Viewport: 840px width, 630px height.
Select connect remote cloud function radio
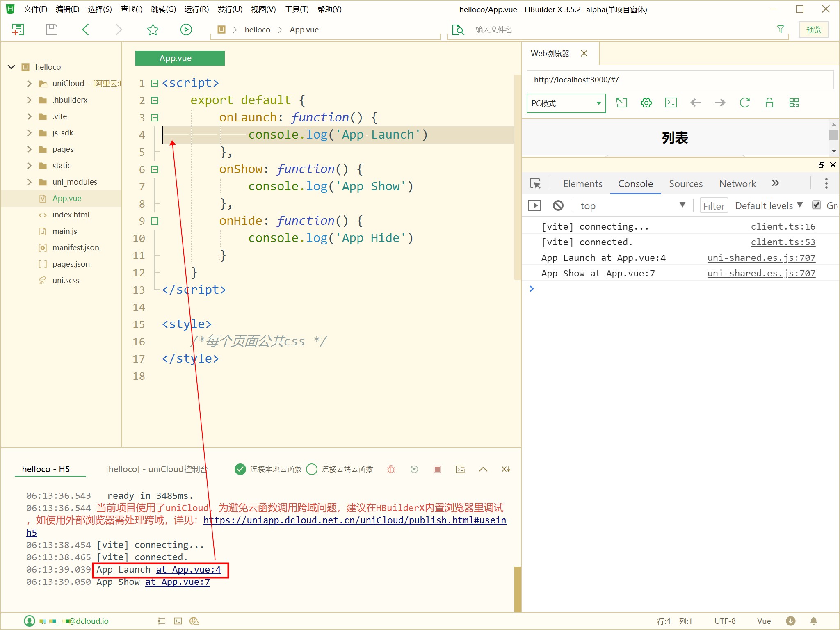(x=312, y=469)
